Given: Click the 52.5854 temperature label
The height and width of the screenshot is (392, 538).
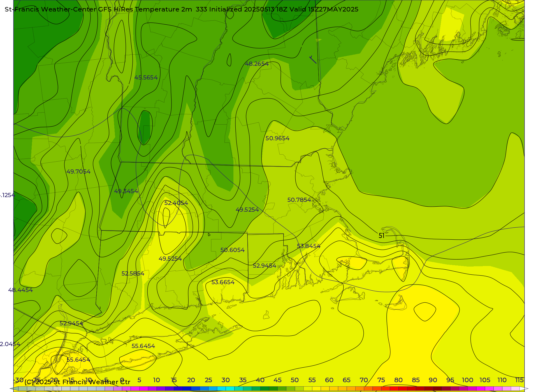Looking at the screenshot, I should tap(133, 274).
